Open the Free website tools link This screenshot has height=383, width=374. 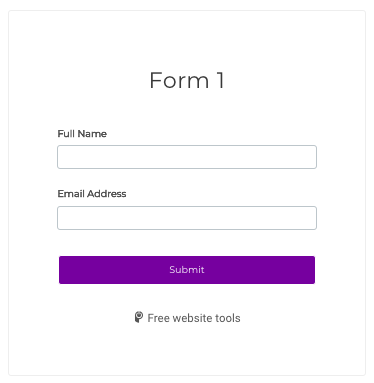point(194,318)
